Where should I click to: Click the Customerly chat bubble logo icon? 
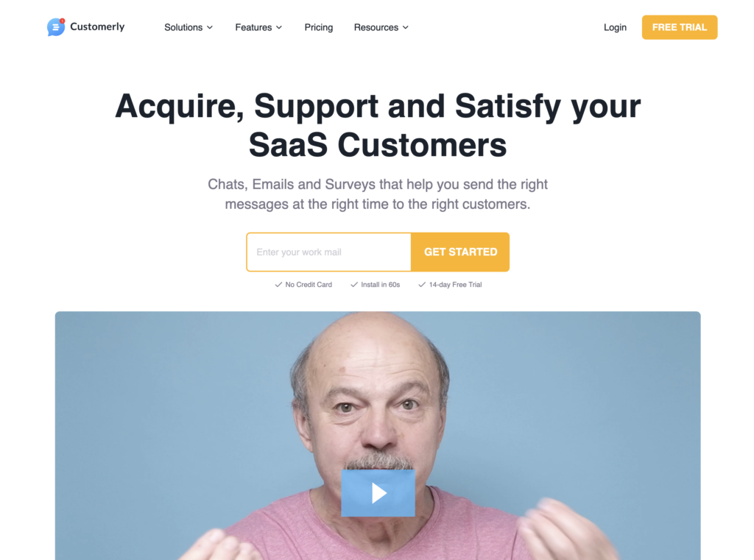[x=56, y=27]
